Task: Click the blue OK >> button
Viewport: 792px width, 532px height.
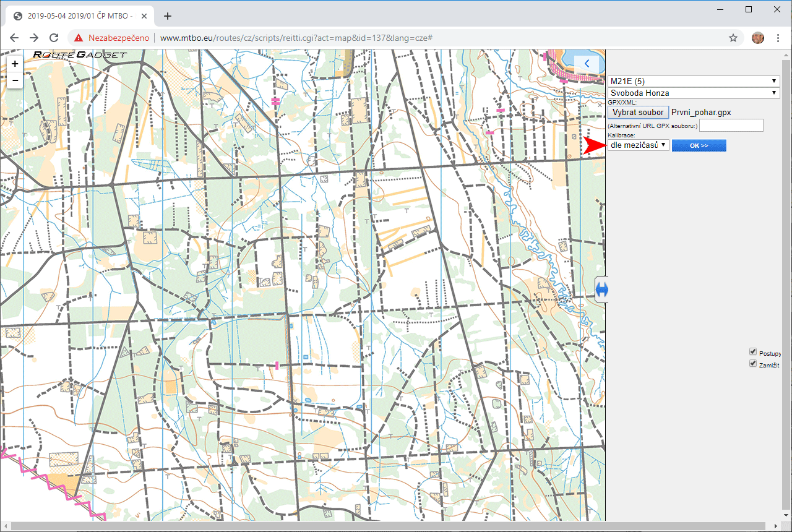Action: pyautogui.click(x=699, y=145)
